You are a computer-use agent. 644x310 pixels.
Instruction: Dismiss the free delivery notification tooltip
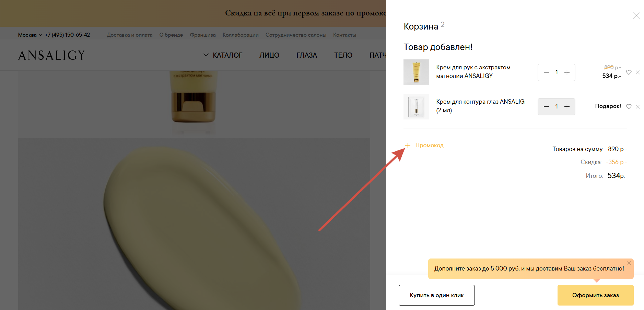click(x=629, y=263)
